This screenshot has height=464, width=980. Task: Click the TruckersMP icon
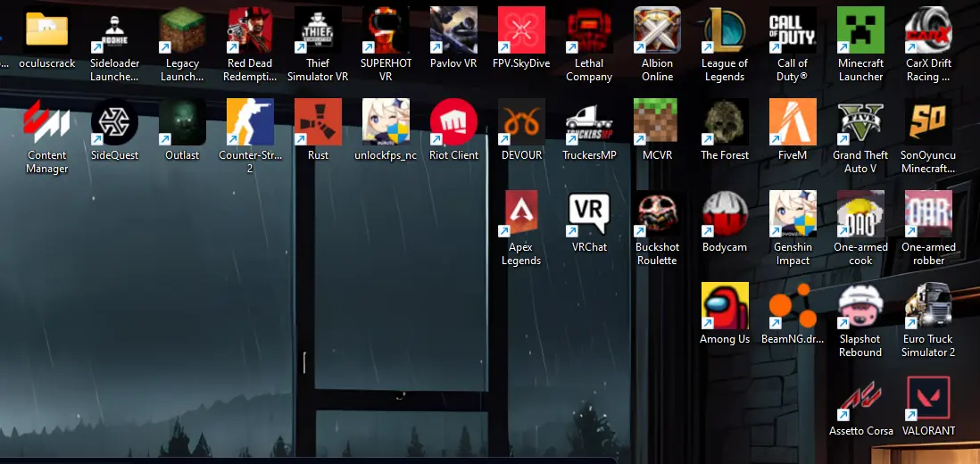pos(589,122)
